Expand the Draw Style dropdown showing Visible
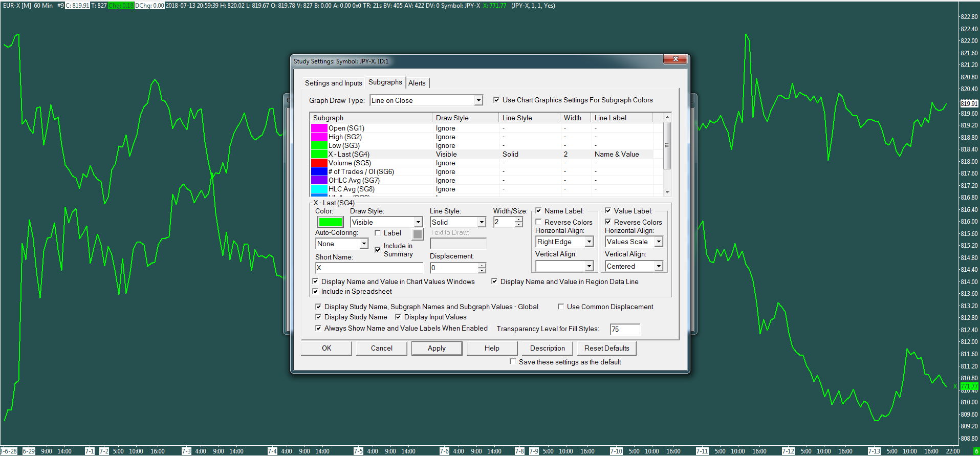 (x=418, y=223)
